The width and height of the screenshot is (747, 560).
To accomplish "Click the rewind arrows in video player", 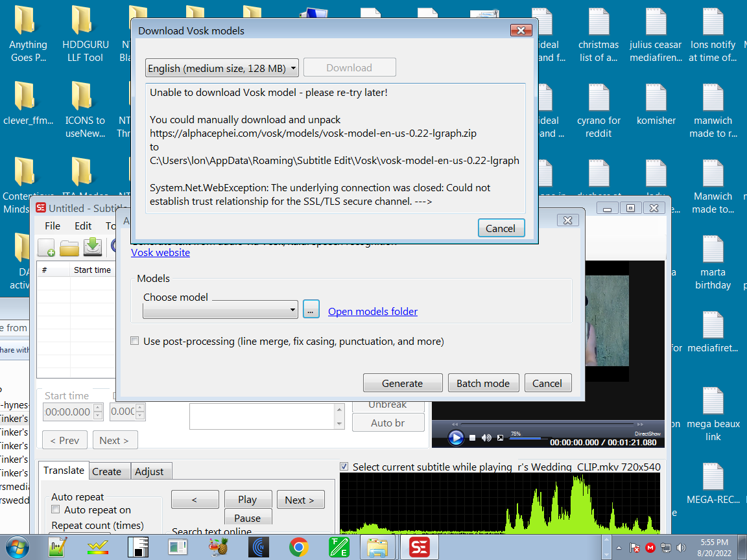I will coord(455,424).
